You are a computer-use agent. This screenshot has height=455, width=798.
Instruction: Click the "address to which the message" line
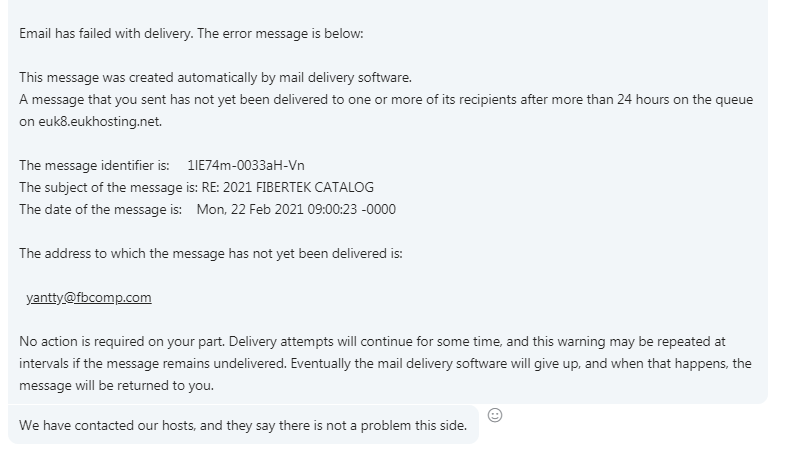[x=210, y=253]
